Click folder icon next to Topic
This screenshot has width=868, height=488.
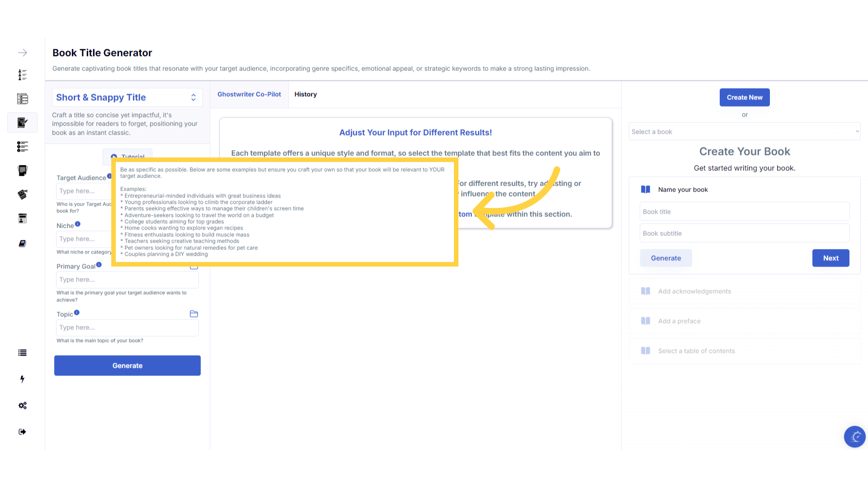[194, 314]
